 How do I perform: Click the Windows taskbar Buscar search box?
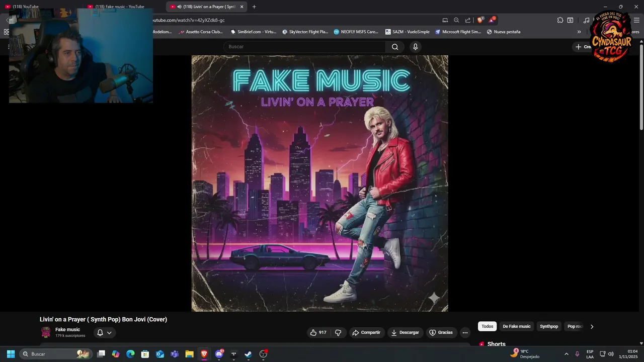pos(56,354)
